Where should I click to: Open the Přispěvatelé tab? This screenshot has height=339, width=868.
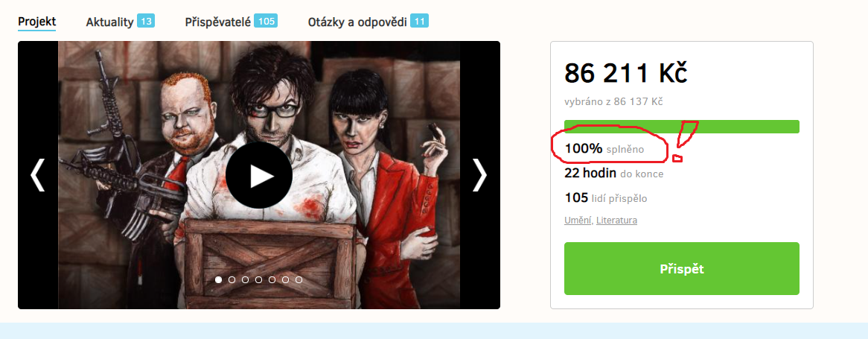[219, 22]
